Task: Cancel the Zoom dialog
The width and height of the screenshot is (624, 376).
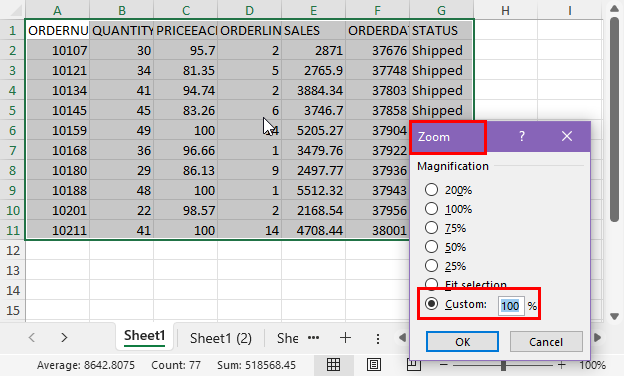Action: pyautogui.click(x=546, y=342)
